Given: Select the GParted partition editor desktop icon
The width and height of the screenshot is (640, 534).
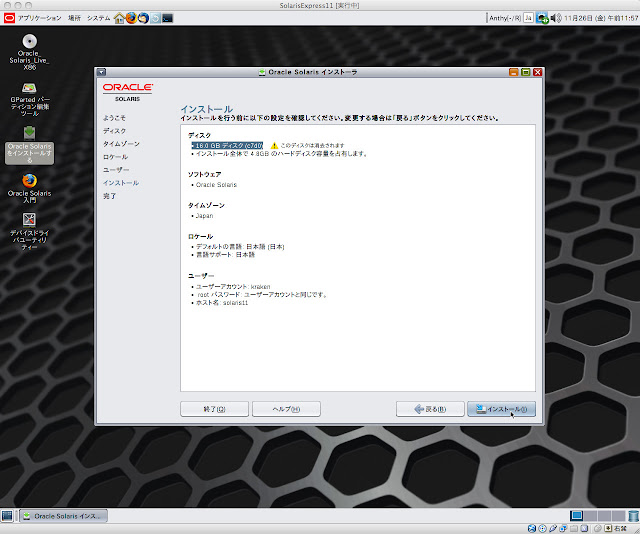Looking at the screenshot, I should tap(29, 99).
